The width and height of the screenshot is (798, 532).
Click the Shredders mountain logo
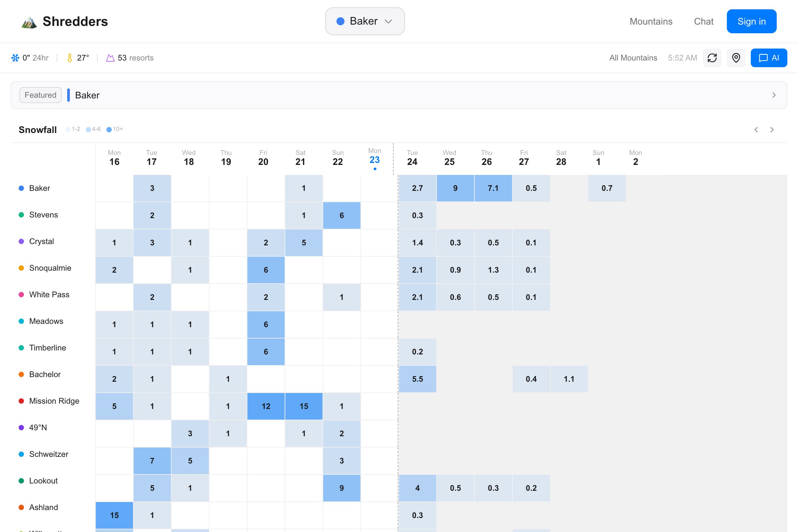click(29, 21)
